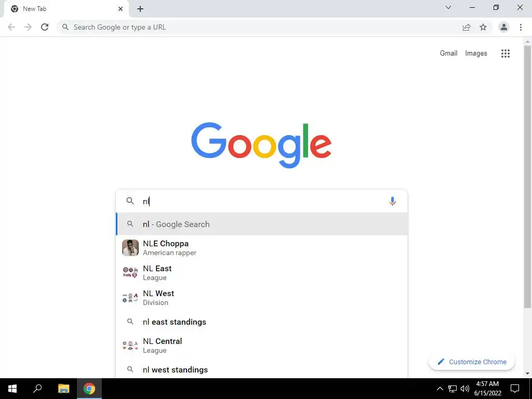This screenshot has height=399, width=532.
Task: Reload the page with refresh icon
Action: [x=45, y=27]
